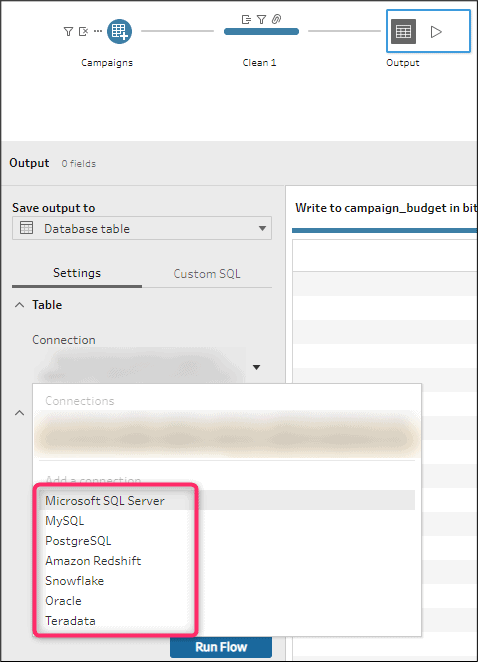Collapse the section below Table
Image resolution: width=478 pixels, height=662 pixels.
click(x=19, y=413)
